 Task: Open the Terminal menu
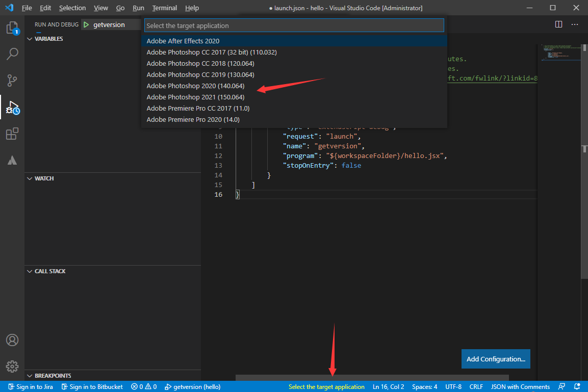tap(164, 8)
